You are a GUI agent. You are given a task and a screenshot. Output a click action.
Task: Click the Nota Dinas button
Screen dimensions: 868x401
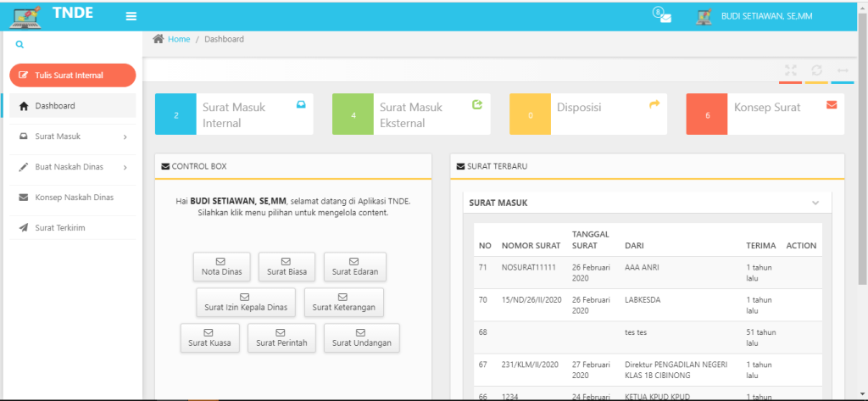coord(221,266)
